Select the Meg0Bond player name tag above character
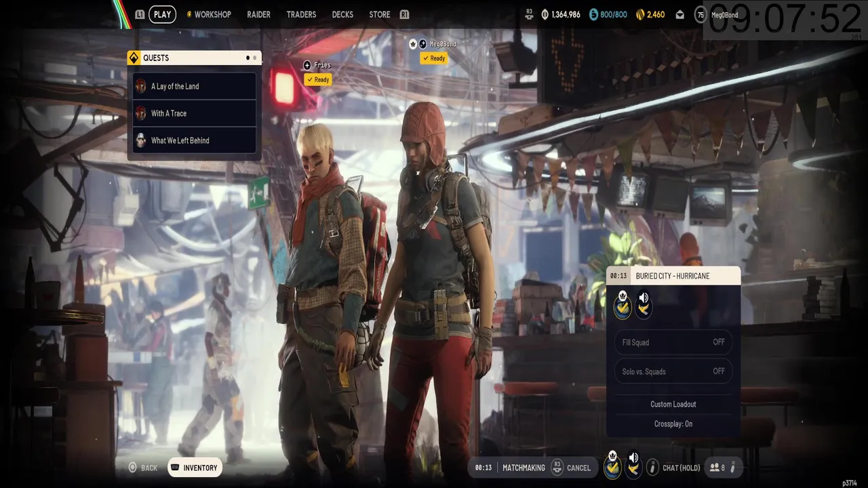This screenshot has height=488, width=868. pos(443,44)
